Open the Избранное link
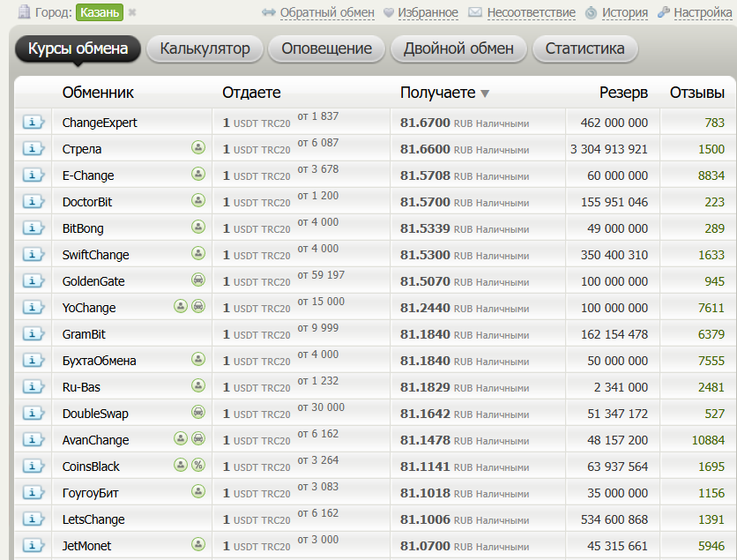Viewport: 737px width, 560px height. click(428, 12)
